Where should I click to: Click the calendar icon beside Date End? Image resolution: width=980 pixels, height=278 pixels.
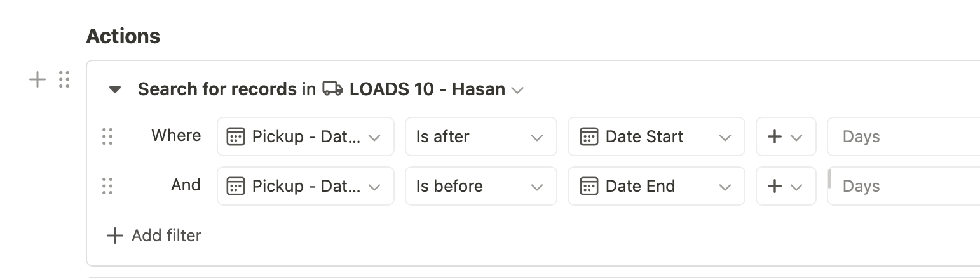589,186
